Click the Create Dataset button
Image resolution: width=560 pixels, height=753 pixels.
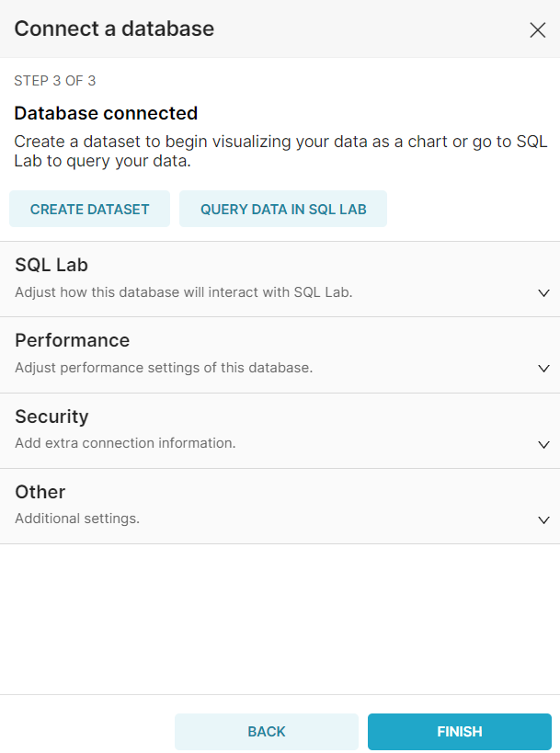[x=89, y=209]
